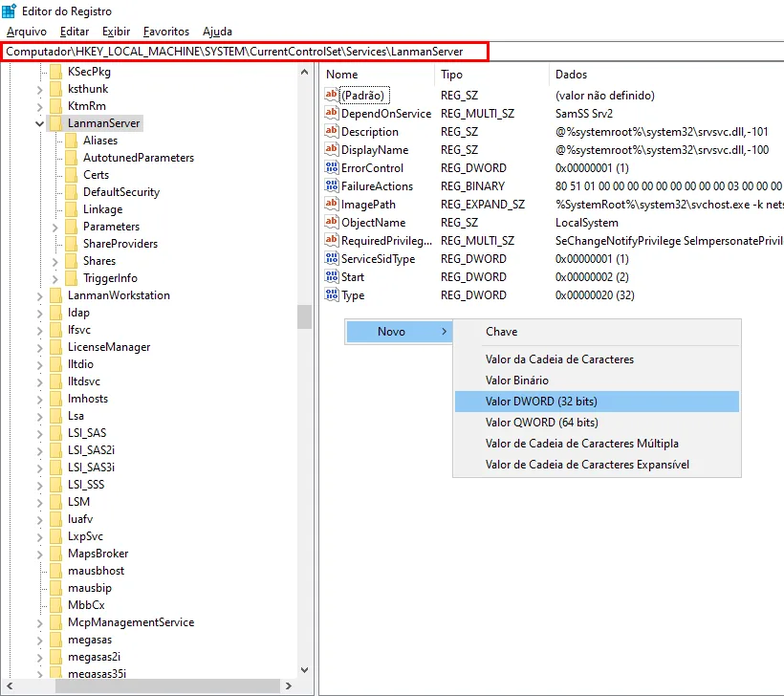The image size is (784, 696).
Task: Expand the TriggerInfo subkey
Action: [x=55, y=278]
